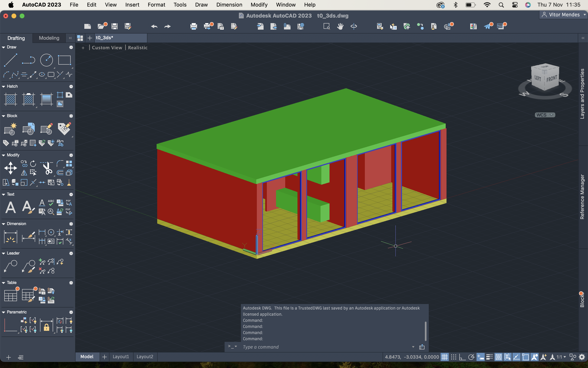Image resolution: width=588 pixels, height=368 pixels.
Task: Activate the Move tool in Modify panel
Action: point(10,168)
